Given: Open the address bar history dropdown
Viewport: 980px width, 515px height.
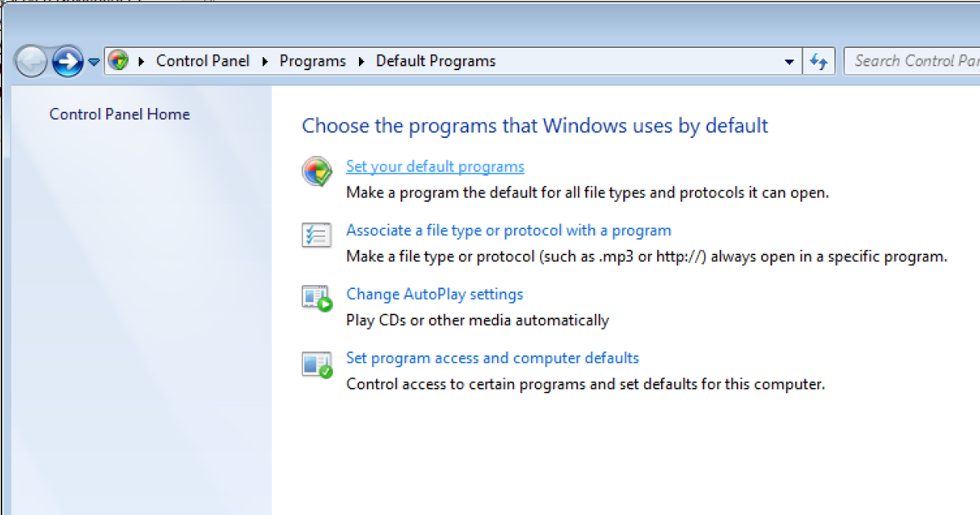Looking at the screenshot, I should [x=789, y=62].
